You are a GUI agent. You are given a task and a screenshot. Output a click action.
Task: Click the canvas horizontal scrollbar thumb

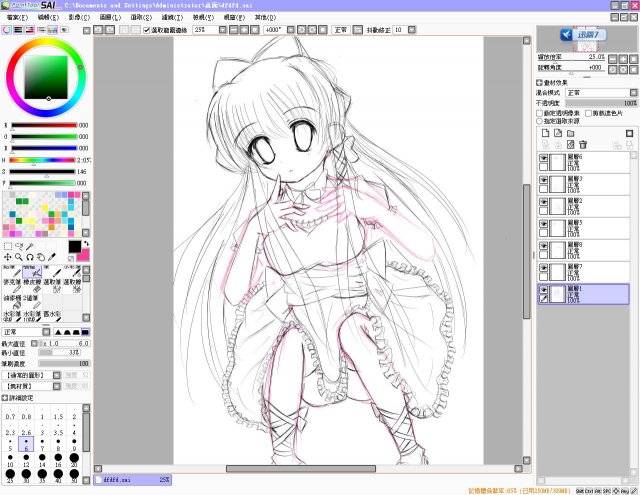point(301,468)
